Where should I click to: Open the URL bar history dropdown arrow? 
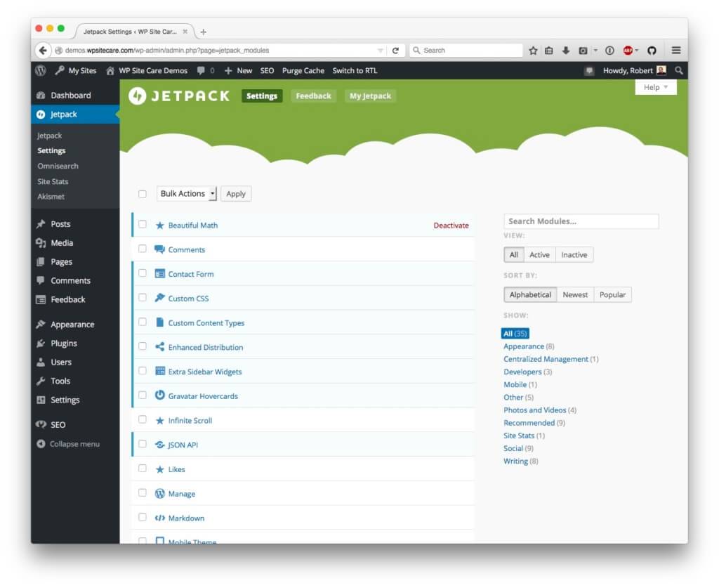(380, 51)
